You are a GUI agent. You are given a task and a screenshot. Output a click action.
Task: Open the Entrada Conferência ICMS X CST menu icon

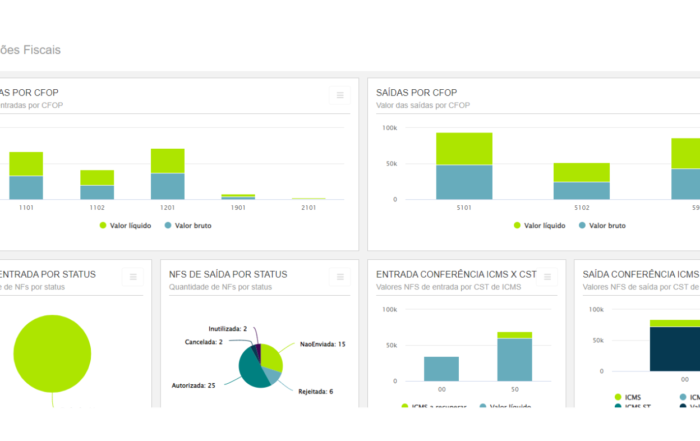(x=547, y=277)
